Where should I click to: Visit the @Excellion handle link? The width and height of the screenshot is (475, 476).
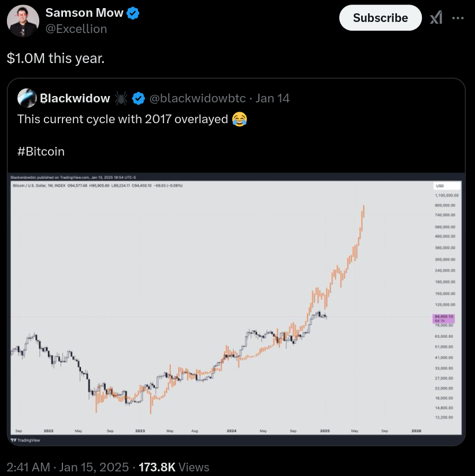76,29
